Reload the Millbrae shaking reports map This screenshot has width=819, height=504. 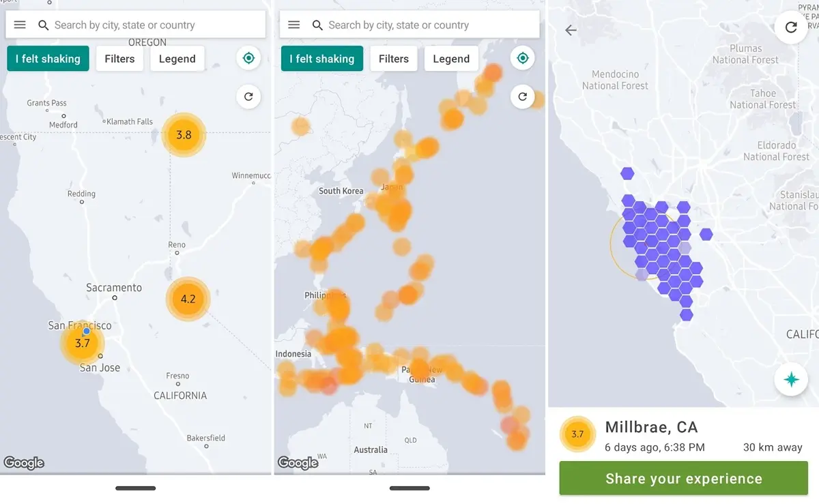pyautogui.click(x=791, y=27)
